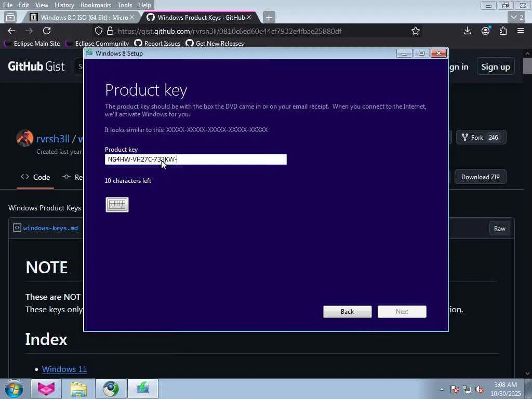Click the file icon beside windows-keys.md
The image size is (532, 399).
(17, 228)
